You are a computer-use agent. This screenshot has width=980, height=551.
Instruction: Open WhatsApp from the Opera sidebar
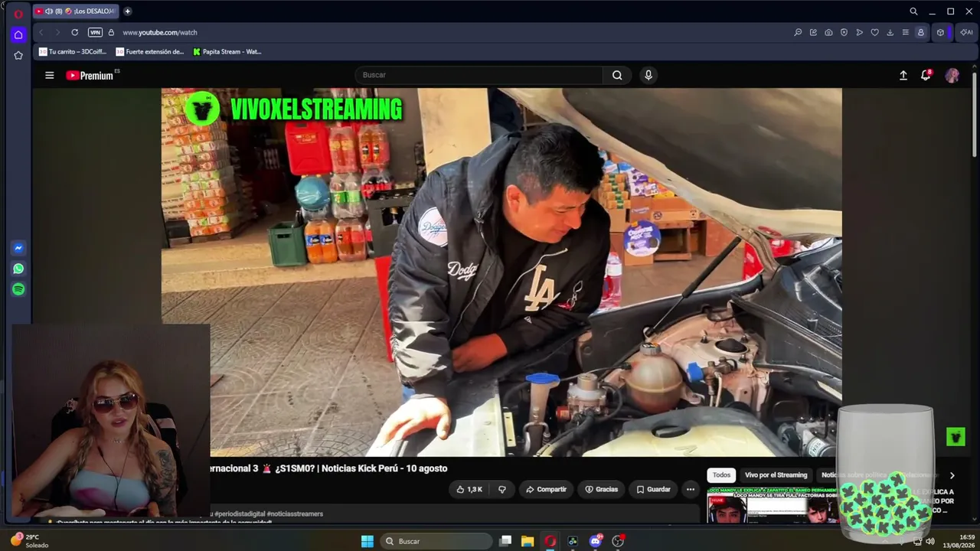[18, 269]
